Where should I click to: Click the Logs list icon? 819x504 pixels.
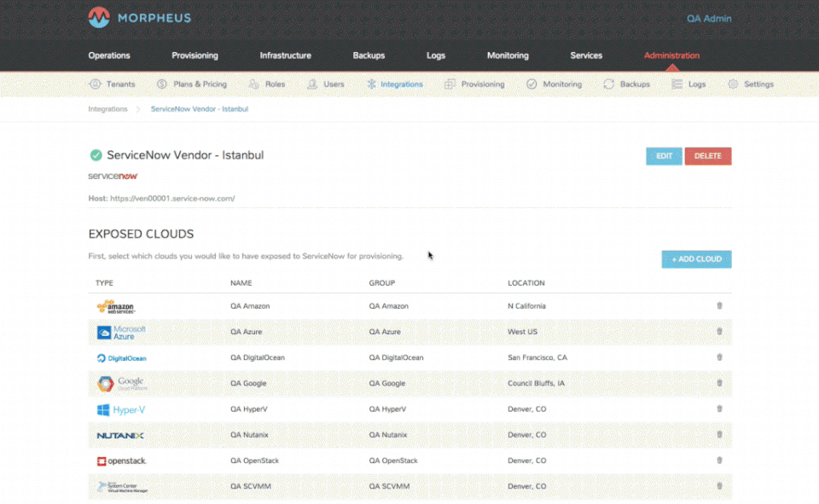click(677, 84)
